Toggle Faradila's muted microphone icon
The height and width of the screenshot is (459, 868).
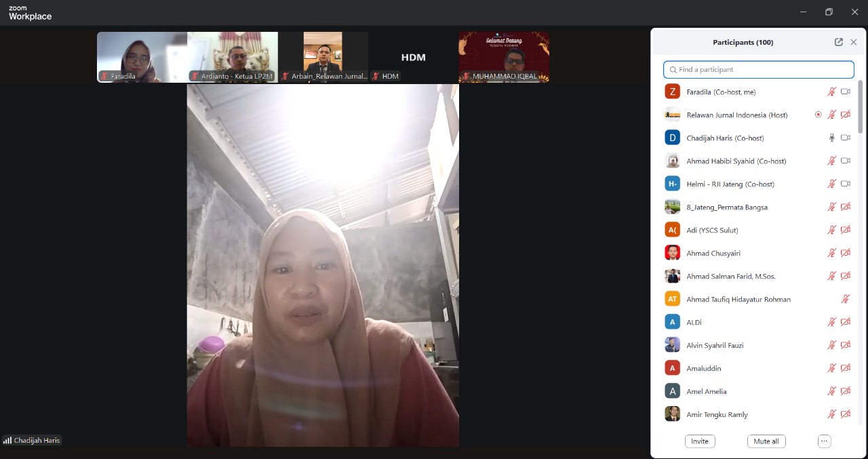click(831, 92)
